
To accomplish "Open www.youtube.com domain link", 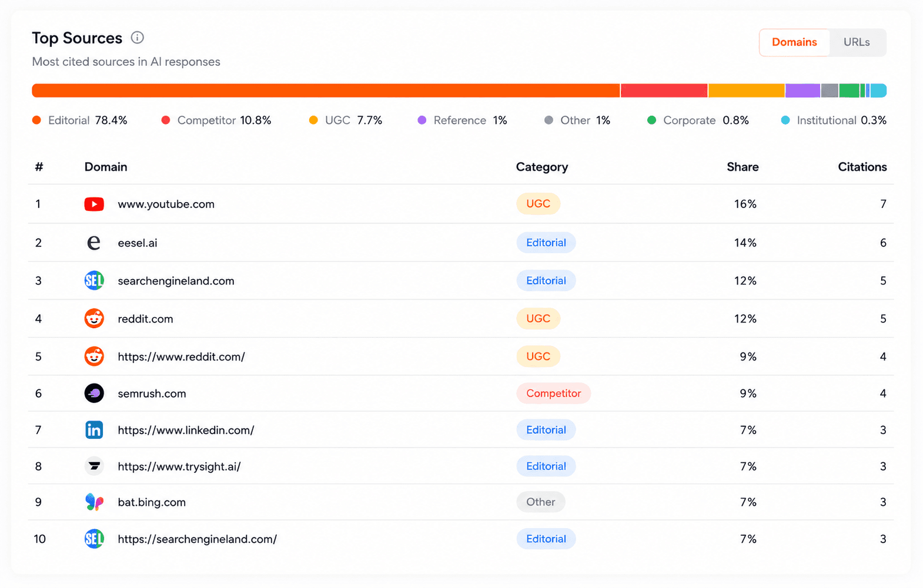I will pyautogui.click(x=166, y=204).
